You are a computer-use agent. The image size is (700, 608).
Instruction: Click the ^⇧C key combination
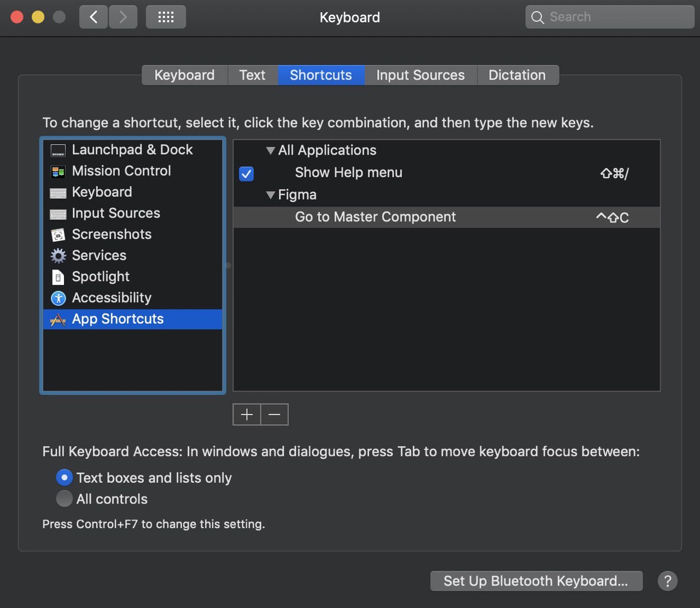pyautogui.click(x=612, y=218)
